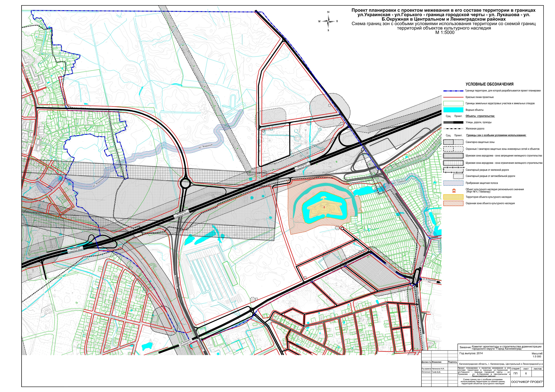Click the 'Объекты строительства:' legend subheading
This screenshot has width=555, height=392.
(480, 116)
